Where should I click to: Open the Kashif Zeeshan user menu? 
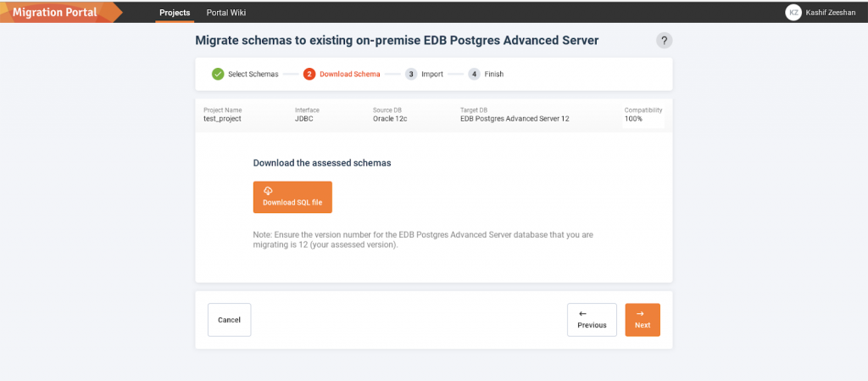click(831, 13)
